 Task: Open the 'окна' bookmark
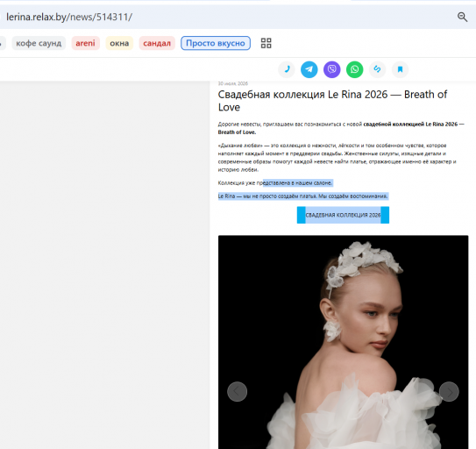(119, 43)
